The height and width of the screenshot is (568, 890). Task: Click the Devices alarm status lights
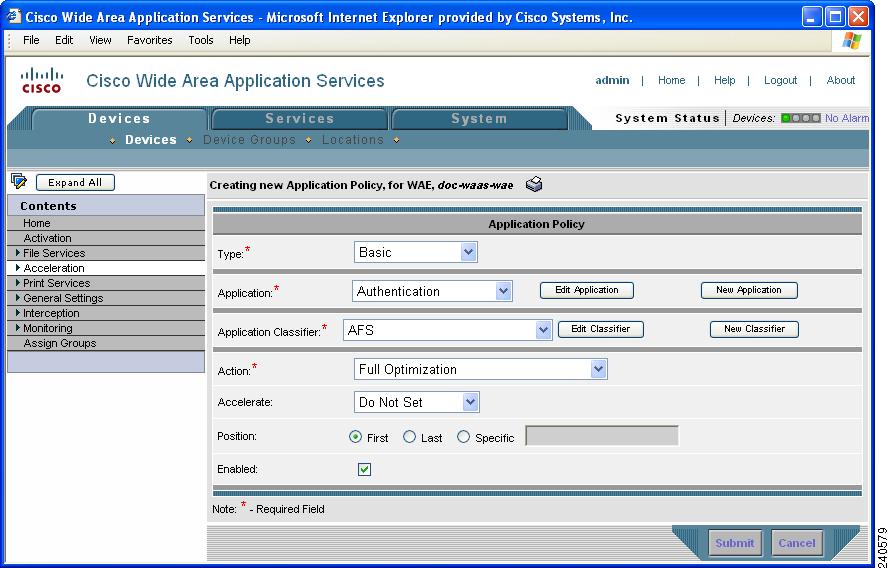point(800,118)
